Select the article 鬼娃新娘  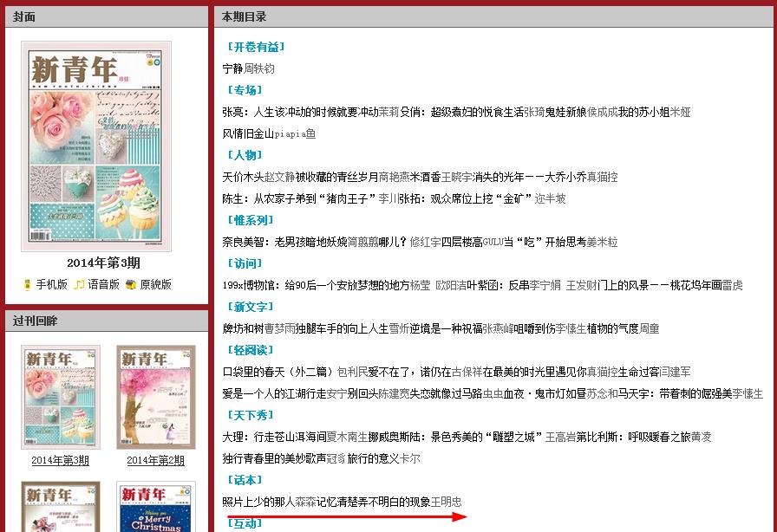566,112
